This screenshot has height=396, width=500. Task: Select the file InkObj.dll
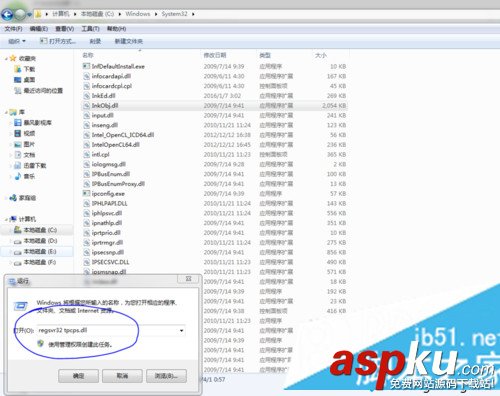[x=215, y=105]
